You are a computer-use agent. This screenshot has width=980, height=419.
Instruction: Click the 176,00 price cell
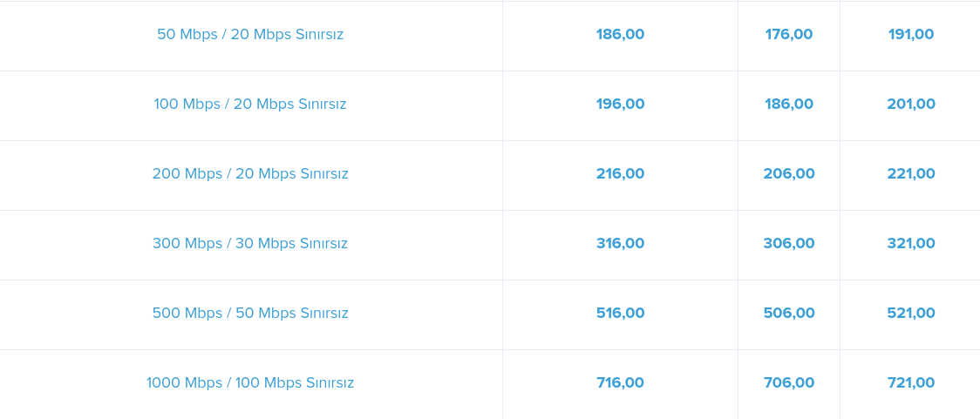pyautogui.click(x=789, y=35)
